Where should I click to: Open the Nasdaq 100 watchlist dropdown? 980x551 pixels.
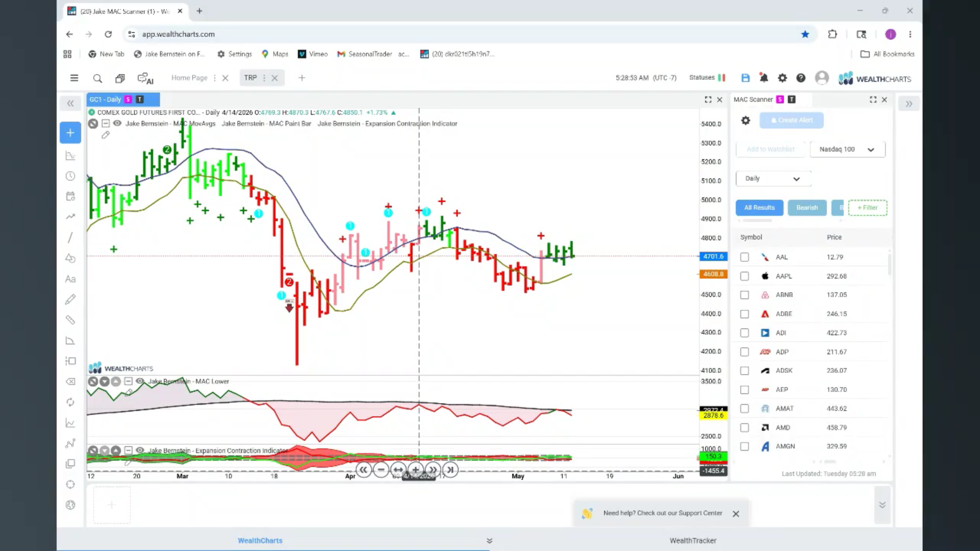click(x=847, y=149)
